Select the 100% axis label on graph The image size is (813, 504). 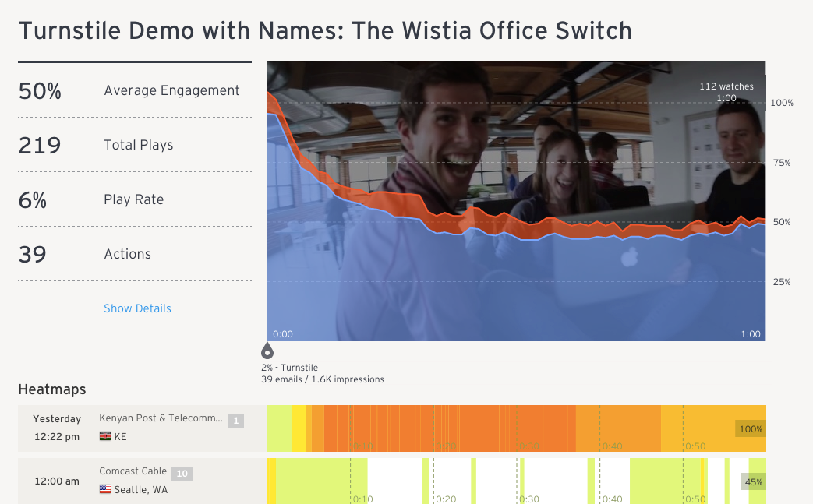point(781,103)
